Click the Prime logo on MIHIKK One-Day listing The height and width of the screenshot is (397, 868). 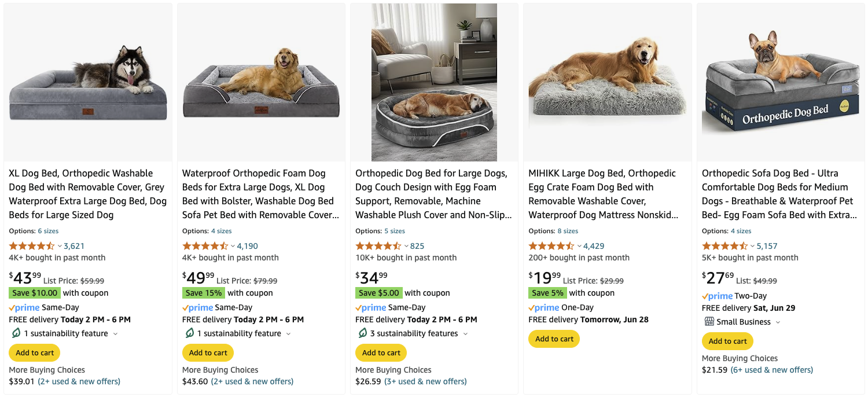pos(544,307)
